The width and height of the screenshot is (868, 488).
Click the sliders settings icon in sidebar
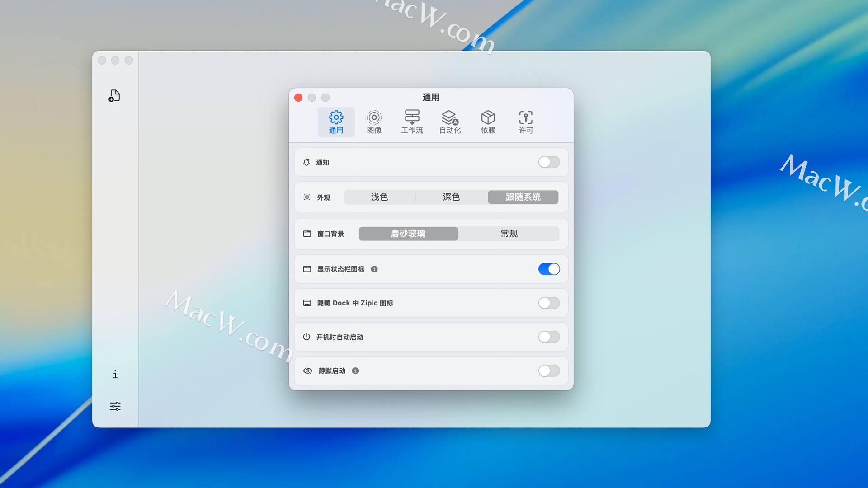(115, 406)
